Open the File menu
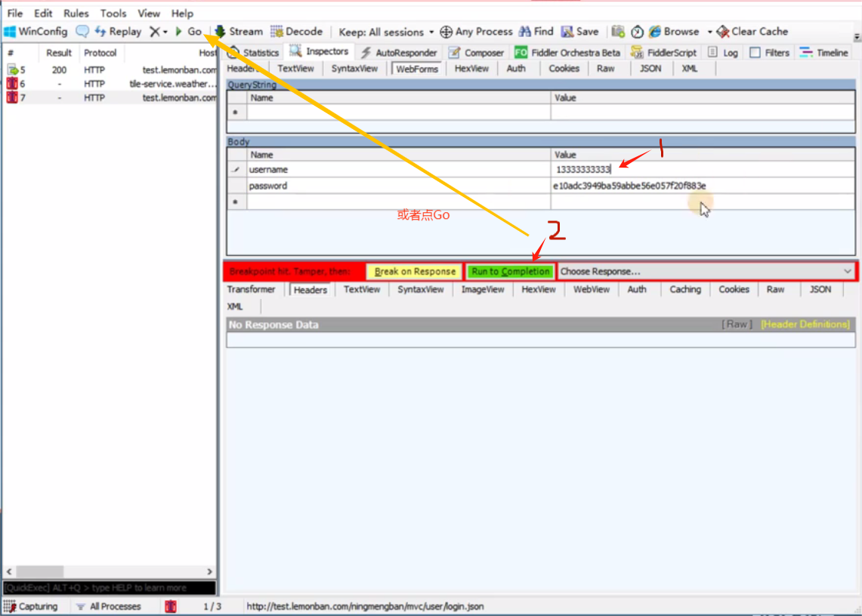The image size is (862, 616). [15, 13]
